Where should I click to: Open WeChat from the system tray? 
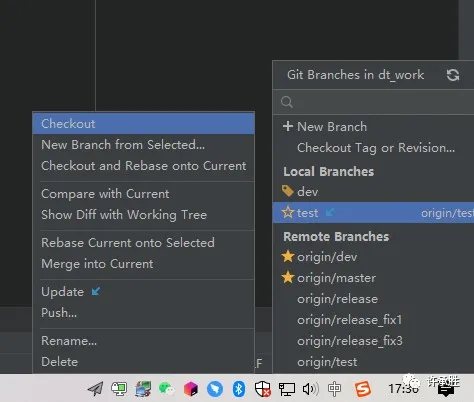[x=166, y=389]
